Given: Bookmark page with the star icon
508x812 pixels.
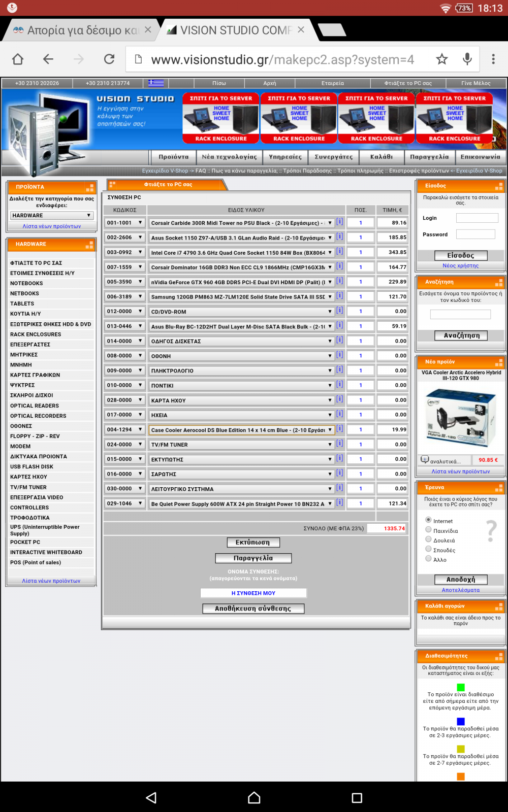Looking at the screenshot, I should (442, 59).
